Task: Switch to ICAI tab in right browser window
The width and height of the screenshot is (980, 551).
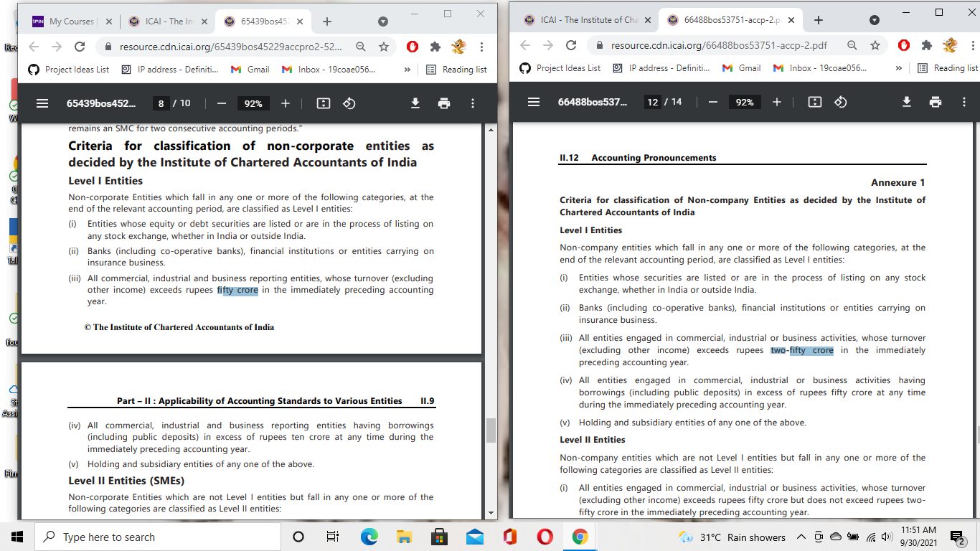Action: [587, 20]
